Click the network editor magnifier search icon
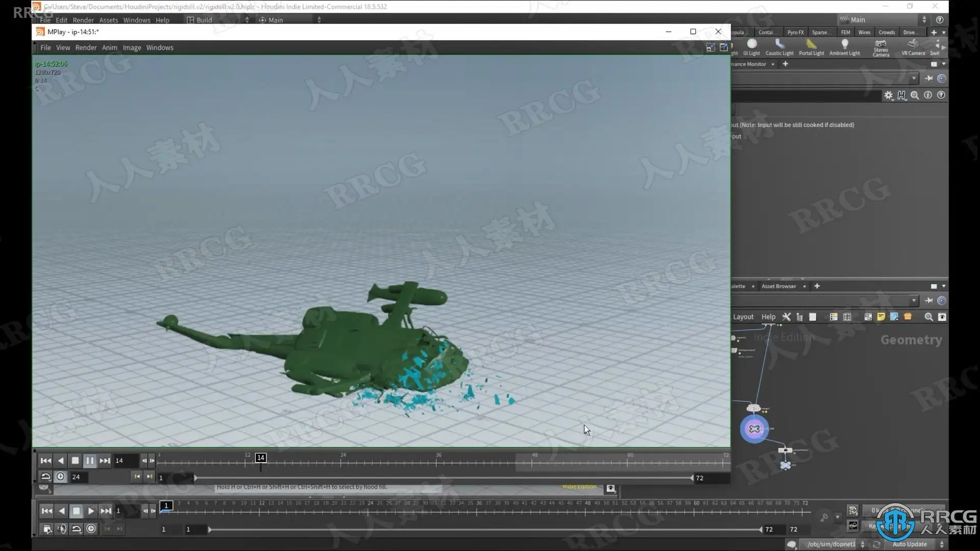This screenshot has width=980, height=551. [x=928, y=317]
